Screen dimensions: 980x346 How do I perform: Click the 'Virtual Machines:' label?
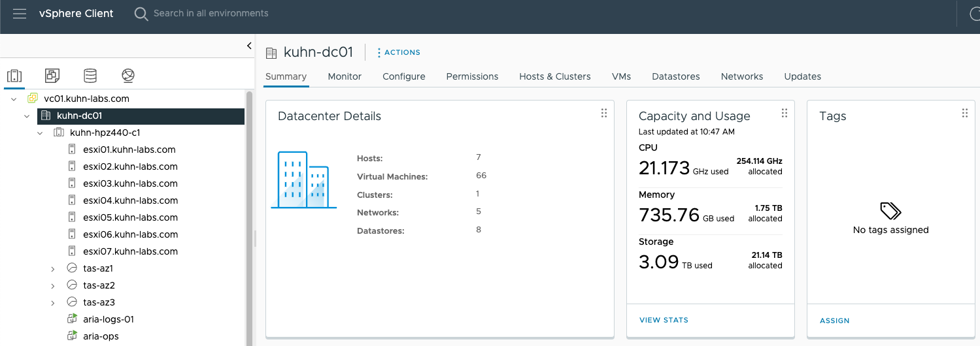(392, 176)
